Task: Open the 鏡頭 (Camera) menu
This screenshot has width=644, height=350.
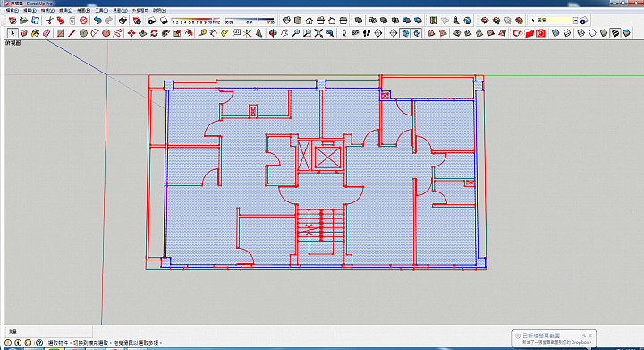Action: point(65,10)
